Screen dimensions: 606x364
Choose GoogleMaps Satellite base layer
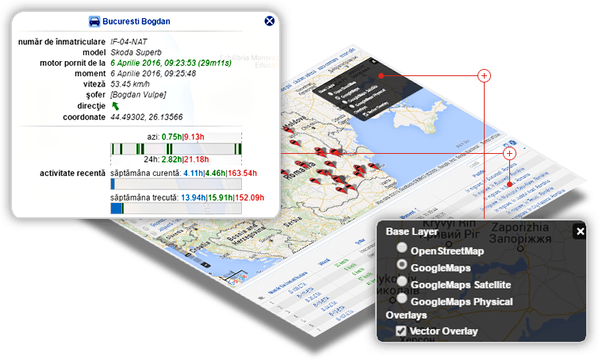[x=402, y=282]
